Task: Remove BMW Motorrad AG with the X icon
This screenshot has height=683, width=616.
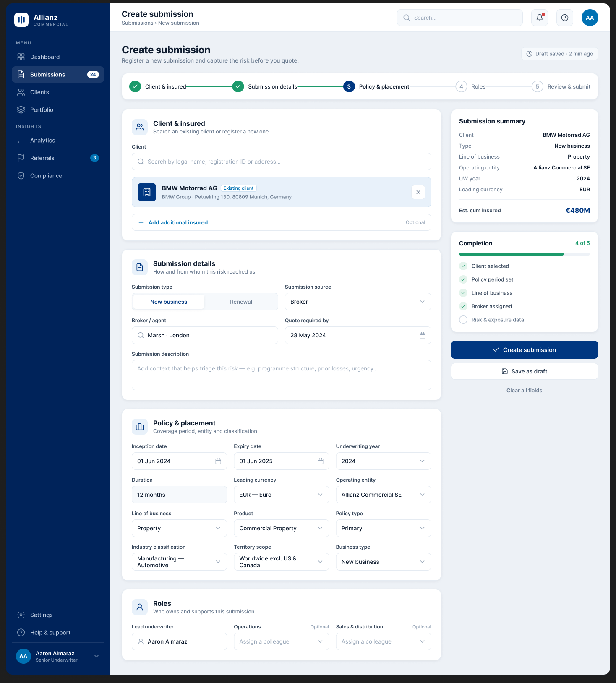Action: click(x=418, y=192)
